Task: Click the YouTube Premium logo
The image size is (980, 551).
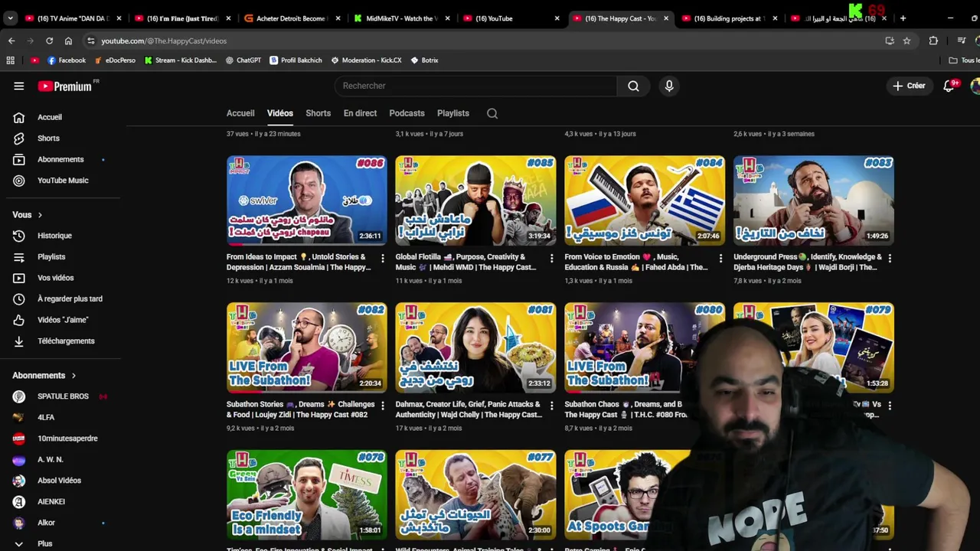Action: point(65,86)
